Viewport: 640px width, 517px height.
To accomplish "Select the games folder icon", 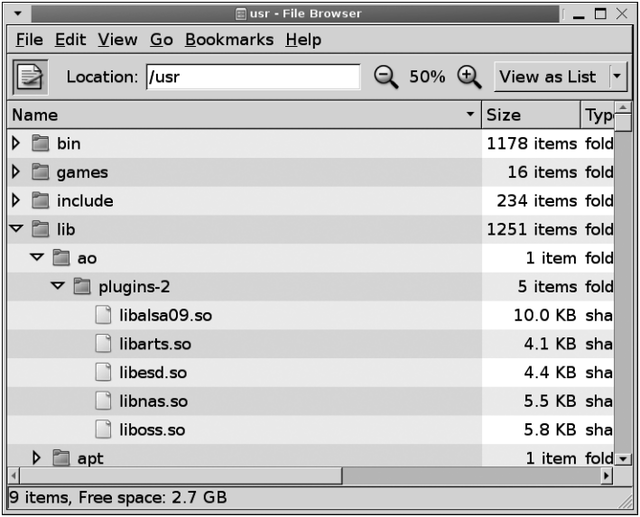I will point(41,172).
